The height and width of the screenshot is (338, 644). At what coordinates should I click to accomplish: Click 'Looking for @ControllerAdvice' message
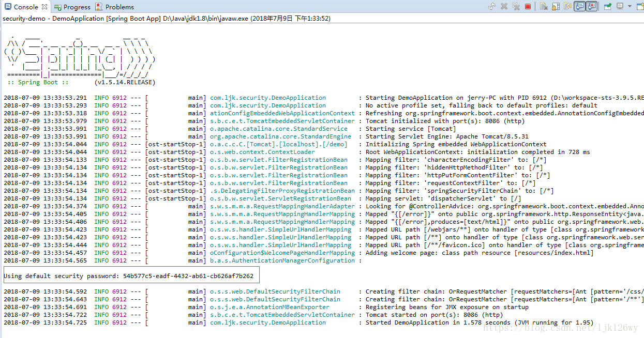click(x=505, y=206)
